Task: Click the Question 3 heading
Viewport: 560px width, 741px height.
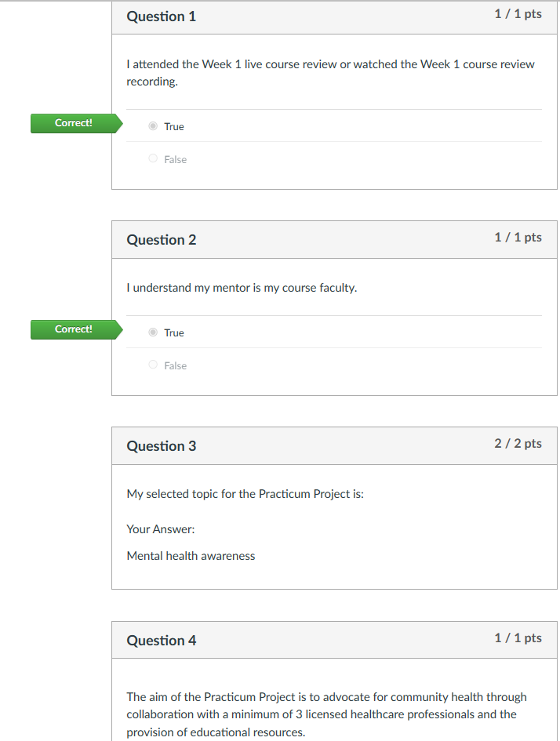Action: click(x=162, y=446)
